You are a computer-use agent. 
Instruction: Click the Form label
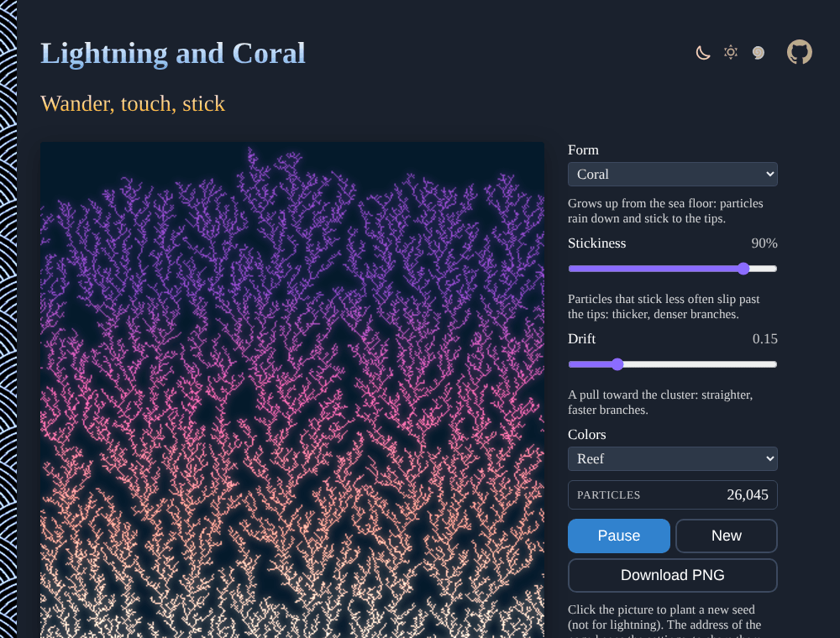(583, 150)
